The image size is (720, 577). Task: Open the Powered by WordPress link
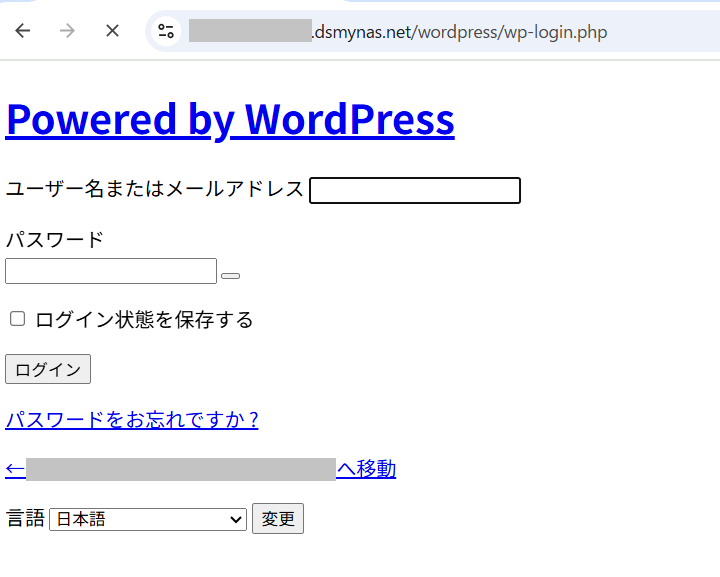[230, 119]
